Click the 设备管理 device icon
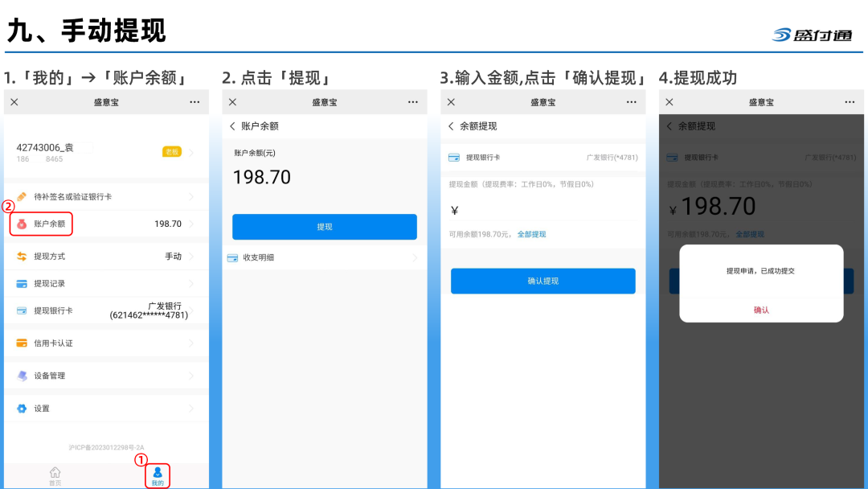868x489 pixels. (x=22, y=376)
